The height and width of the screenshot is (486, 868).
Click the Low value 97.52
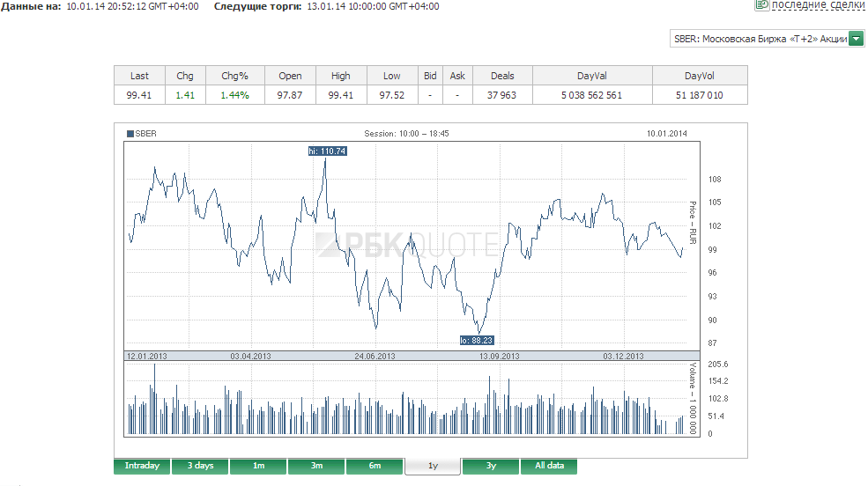click(391, 95)
